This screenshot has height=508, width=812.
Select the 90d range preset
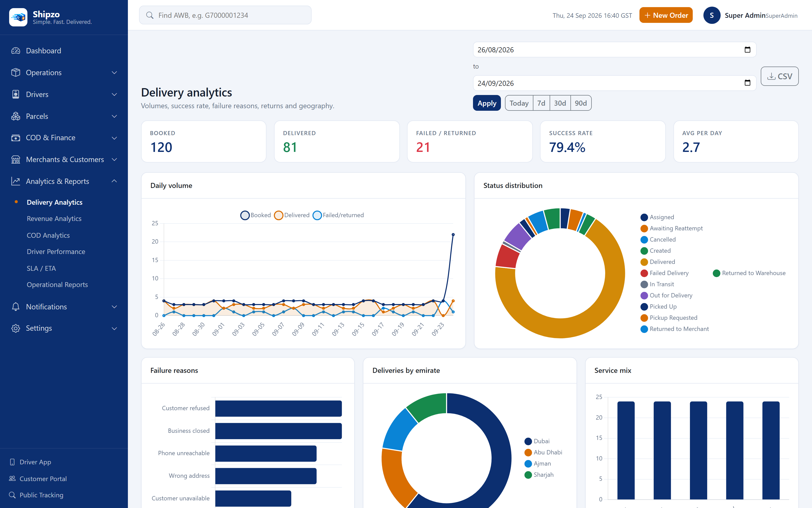click(581, 103)
